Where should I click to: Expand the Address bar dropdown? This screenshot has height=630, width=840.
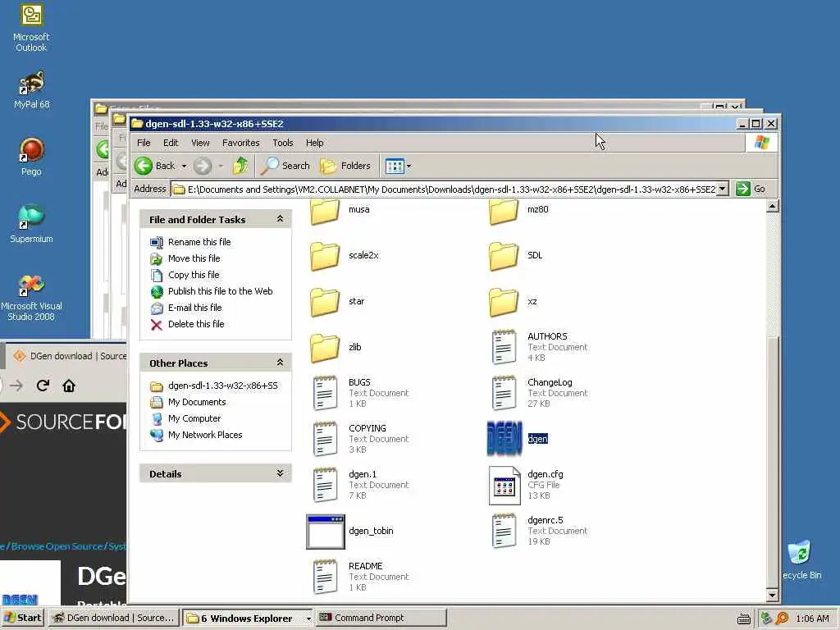tap(723, 189)
